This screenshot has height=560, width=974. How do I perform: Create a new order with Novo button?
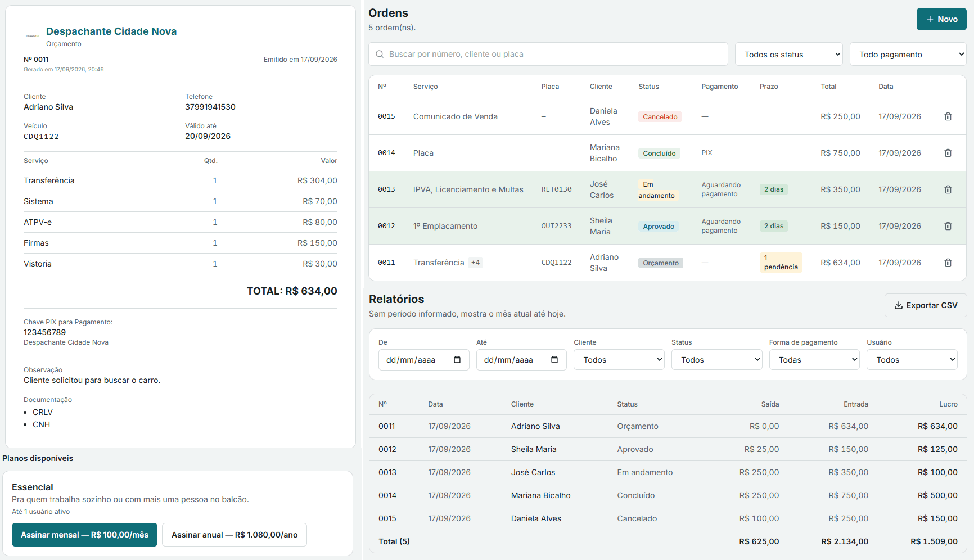941,19
